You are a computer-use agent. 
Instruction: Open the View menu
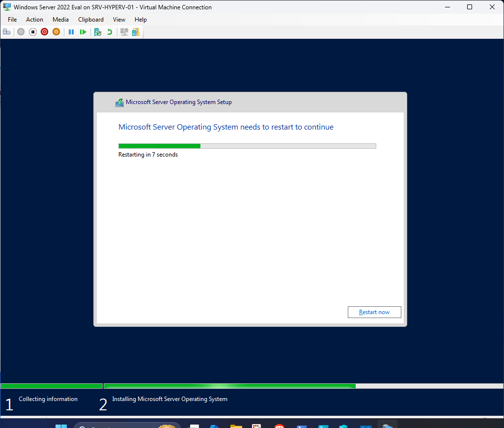tap(119, 19)
